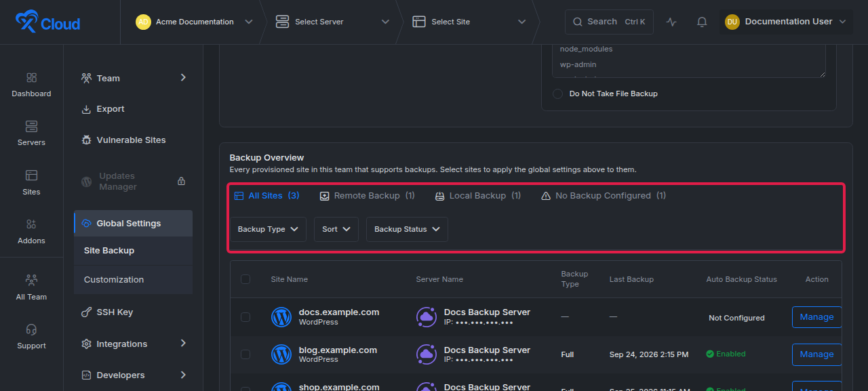Switch to All Sites (3) tab
Screen dimensions: 868x391
(267, 196)
